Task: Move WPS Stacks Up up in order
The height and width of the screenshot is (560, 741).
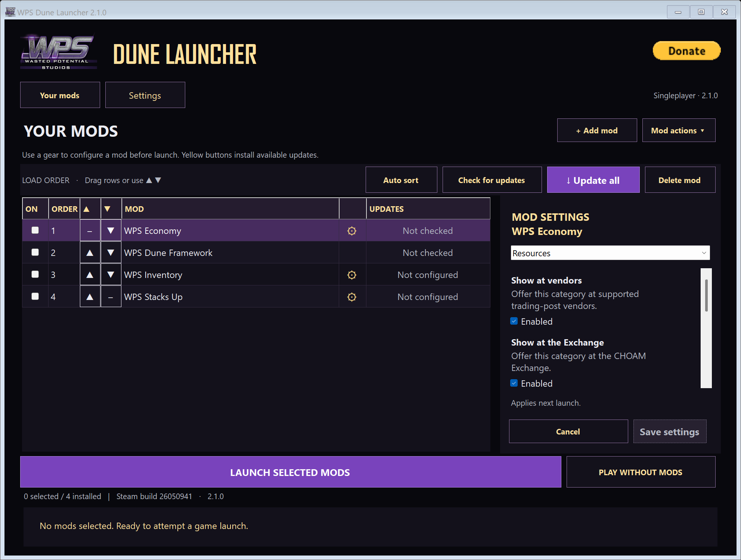Action: 90,297
